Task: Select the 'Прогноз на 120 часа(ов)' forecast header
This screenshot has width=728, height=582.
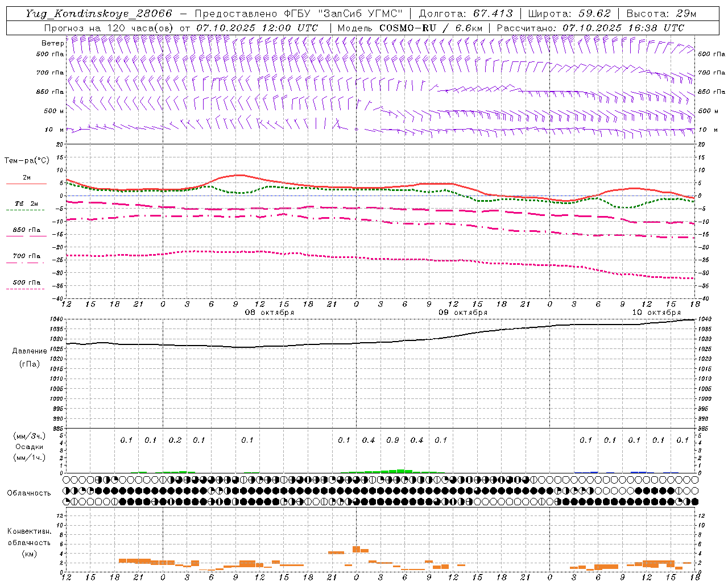Action: pyautogui.click(x=109, y=28)
